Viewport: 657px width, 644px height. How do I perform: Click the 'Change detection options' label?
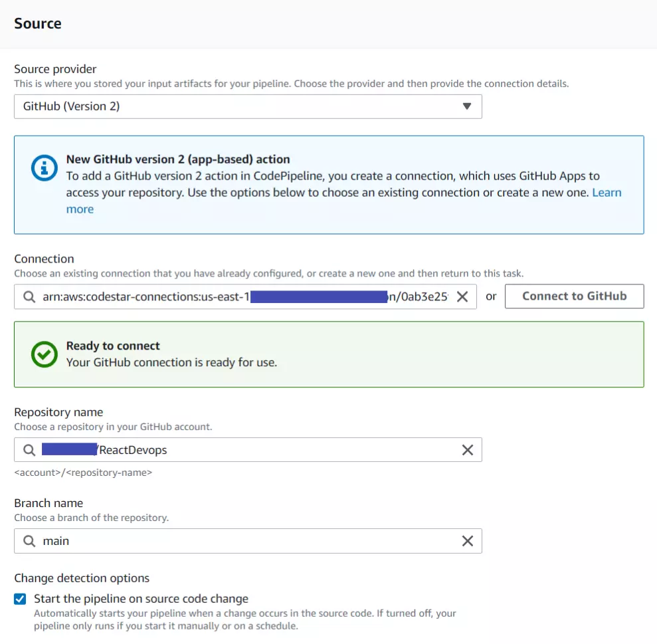tap(82, 578)
